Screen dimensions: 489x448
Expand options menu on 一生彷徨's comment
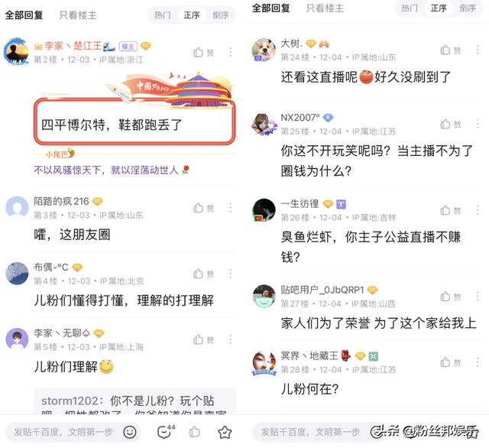478,210
